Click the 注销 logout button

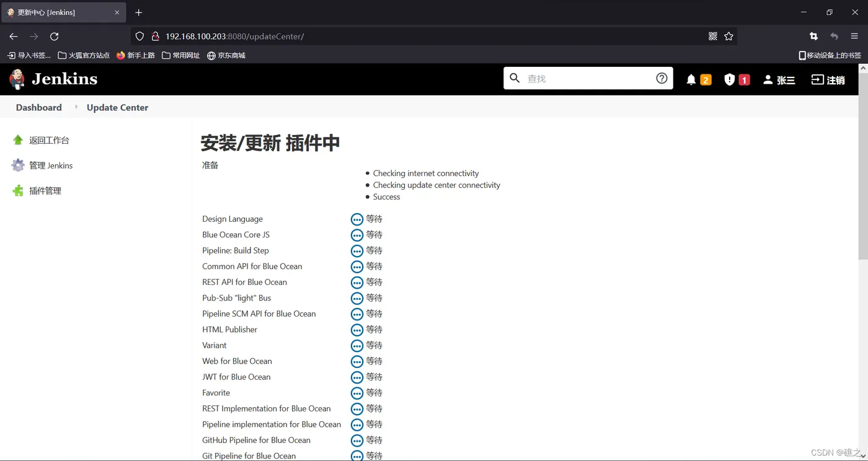pos(828,79)
